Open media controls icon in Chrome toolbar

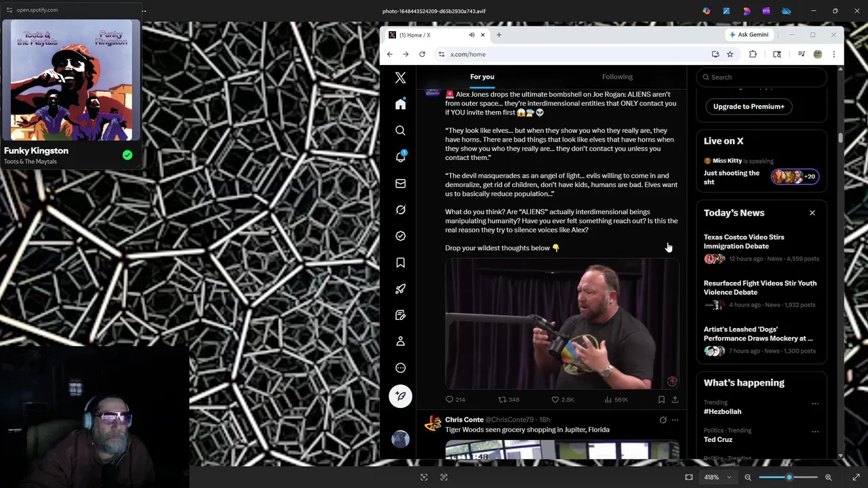(801, 54)
